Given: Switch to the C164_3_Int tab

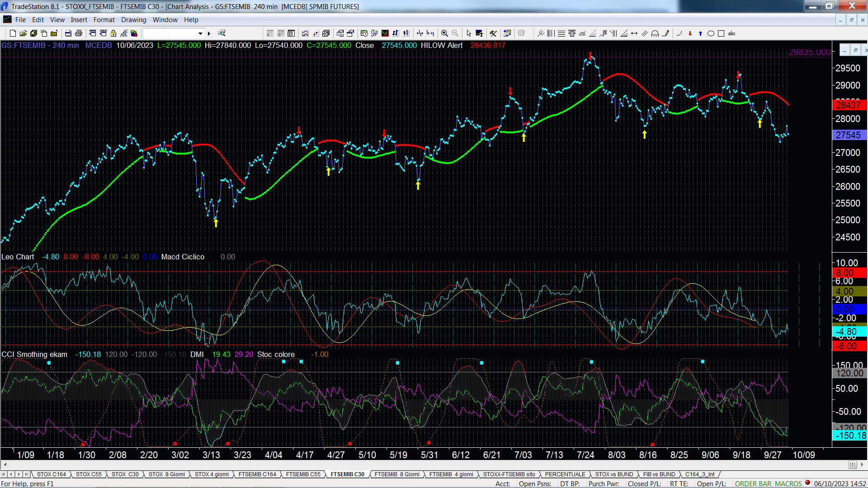Looking at the screenshot, I should coord(699,474).
